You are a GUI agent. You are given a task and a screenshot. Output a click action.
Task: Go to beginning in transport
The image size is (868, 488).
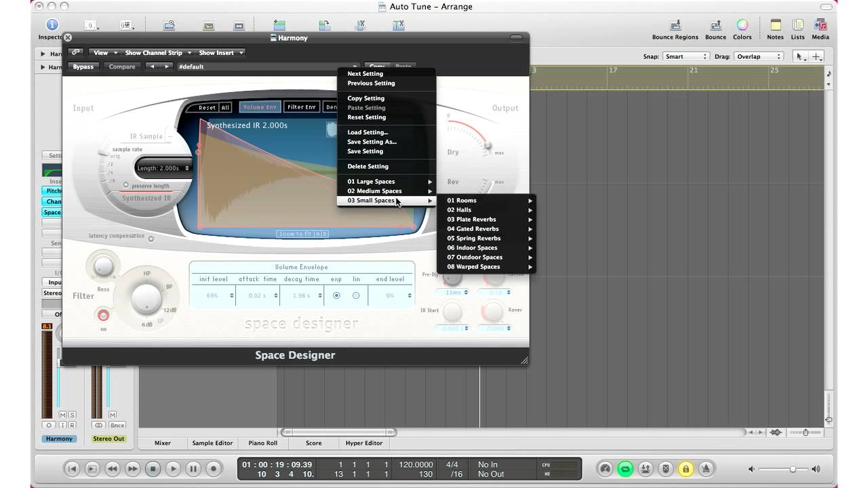72,468
